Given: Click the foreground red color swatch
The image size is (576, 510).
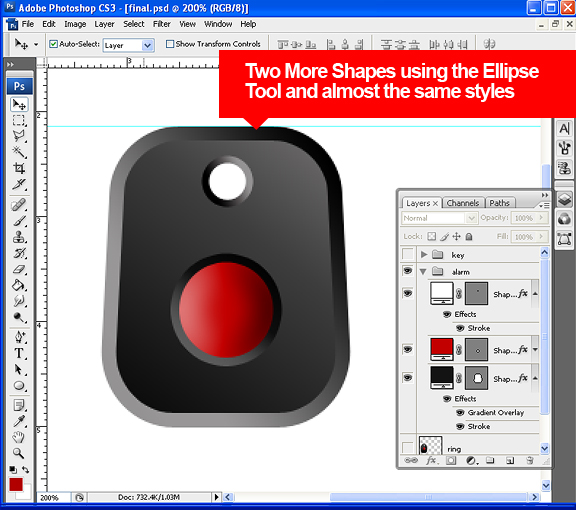Looking at the screenshot, I should click(16, 485).
